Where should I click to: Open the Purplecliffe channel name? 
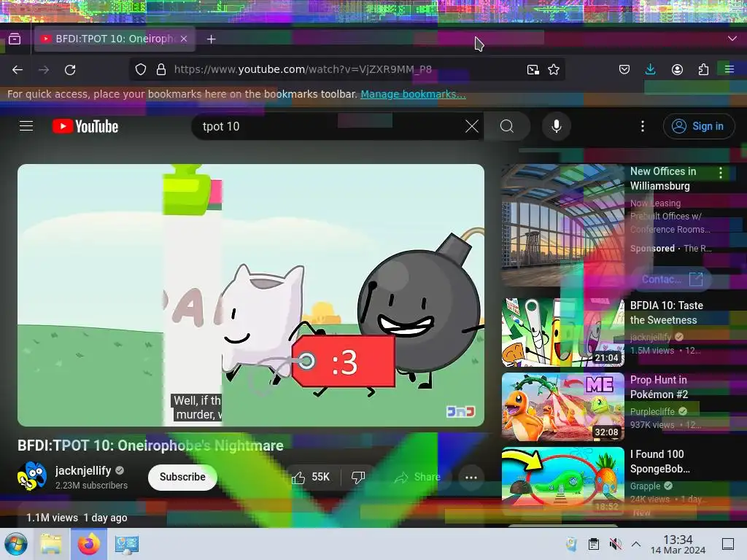pyautogui.click(x=652, y=411)
